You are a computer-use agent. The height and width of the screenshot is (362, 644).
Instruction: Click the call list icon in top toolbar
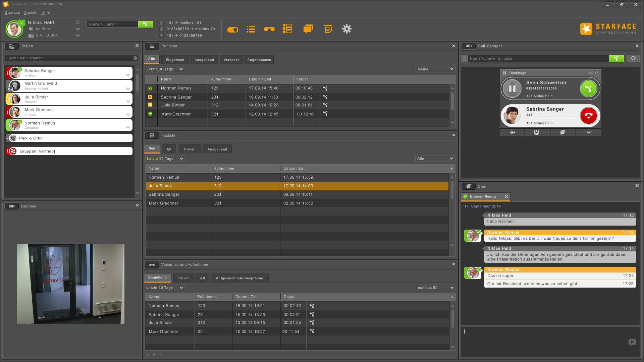pyautogui.click(x=251, y=29)
